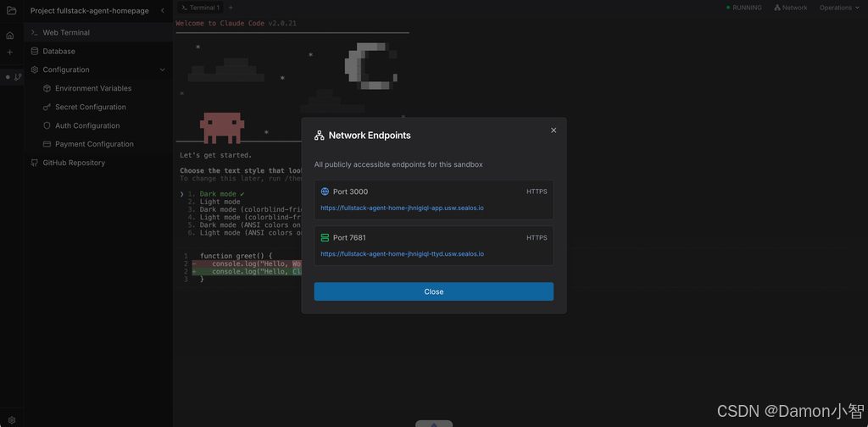Open Secret Configuration

pyautogui.click(x=90, y=108)
